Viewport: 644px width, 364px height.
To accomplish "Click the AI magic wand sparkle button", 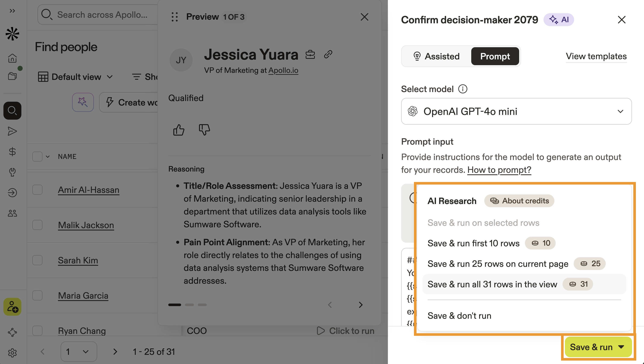I will click(83, 102).
